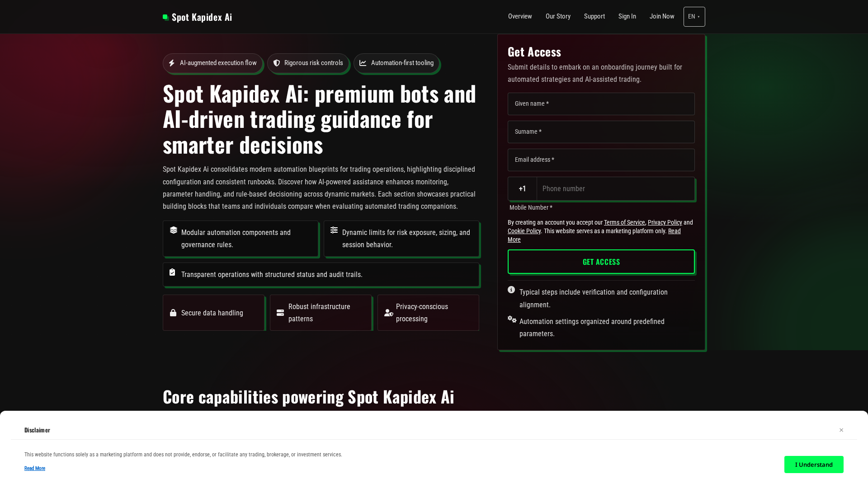Click the info icon near verification steps note

[x=511, y=290]
